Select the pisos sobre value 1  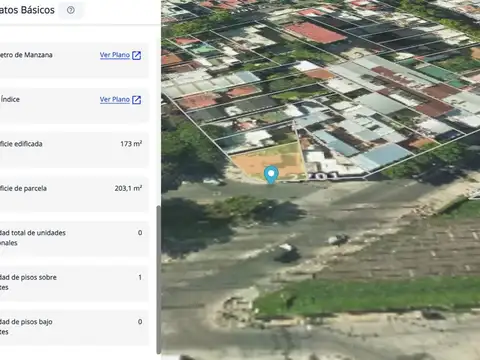pyautogui.click(x=140, y=277)
